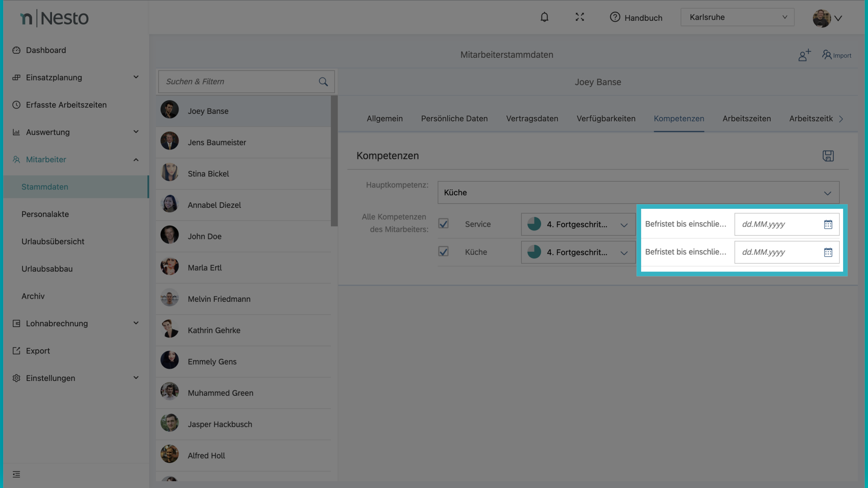Uncheck the Küche competency checkbox
Viewport: 868px width, 488px height.
pyautogui.click(x=443, y=252)
